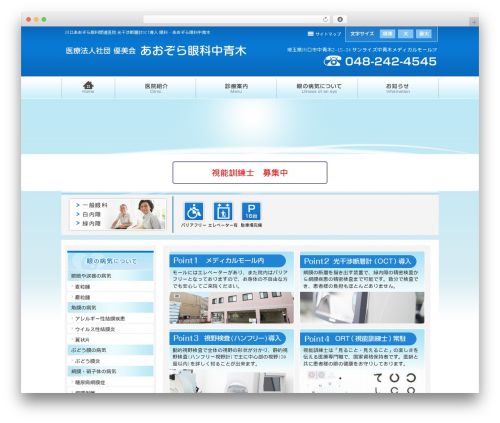Click the wheelchair barrier-free icon
This screenshot has height=423, width=500.
[194, 211]
